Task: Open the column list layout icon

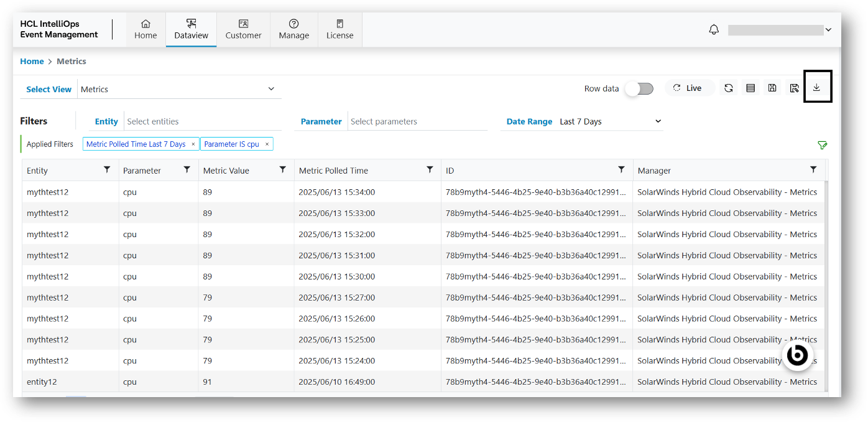Action: pos(750,88)
